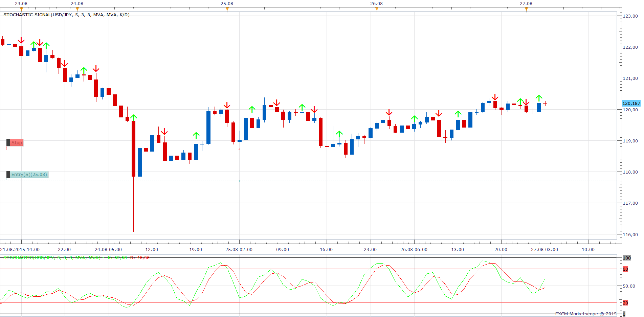Click the orange day marker under 27.08
The image size is (644, 317).
[526, 9]
